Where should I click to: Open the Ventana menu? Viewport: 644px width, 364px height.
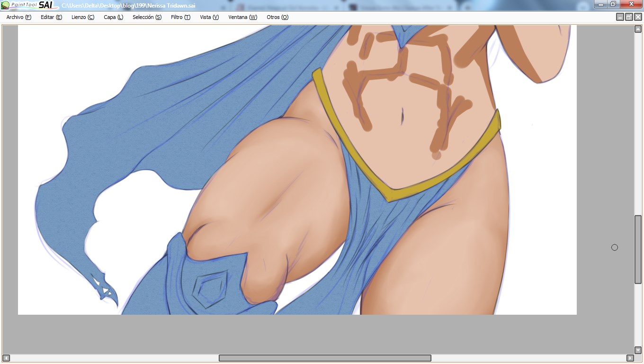point(242,17)
